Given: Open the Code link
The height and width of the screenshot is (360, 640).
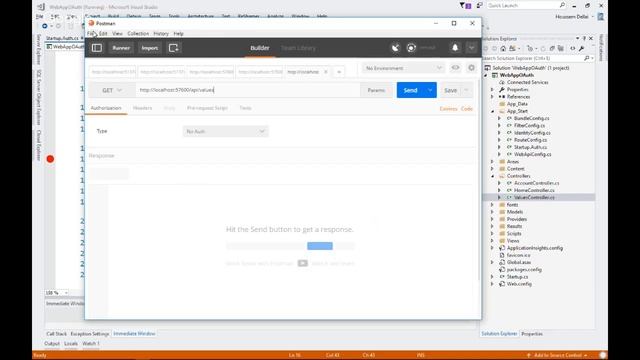Looking at the screenshot, I should (x=467, y=109).
